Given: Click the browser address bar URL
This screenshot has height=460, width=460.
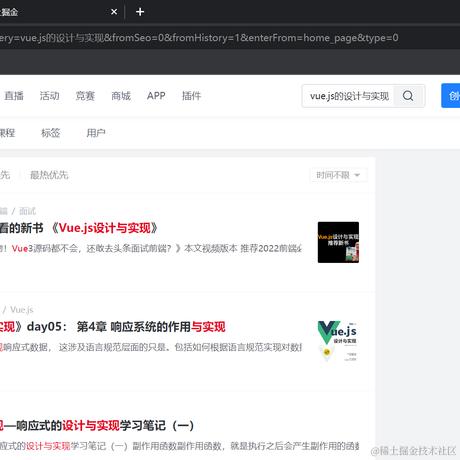Looking at the screenshot, I should pyautogui.click(x=199, y=38).
